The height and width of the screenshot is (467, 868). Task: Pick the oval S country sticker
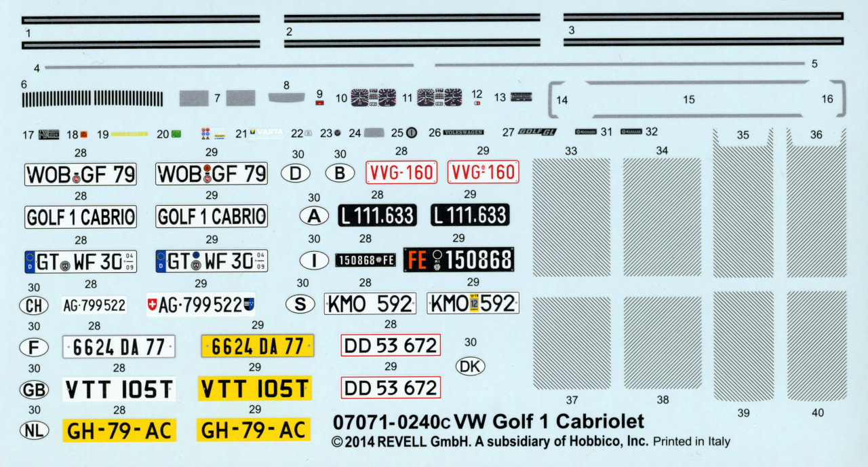(300, 304)
